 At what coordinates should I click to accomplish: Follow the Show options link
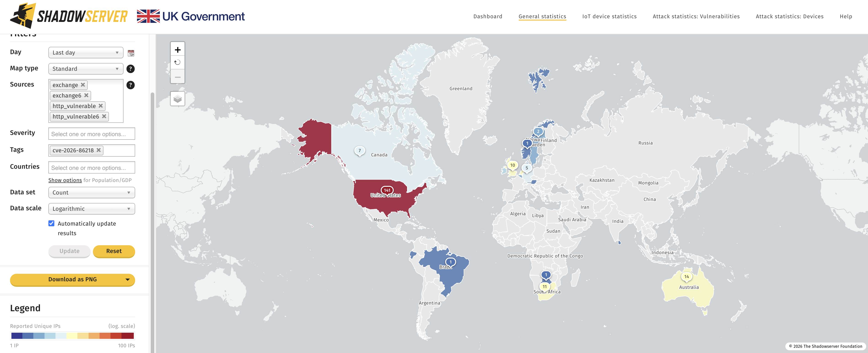click(x=65, y=180)
